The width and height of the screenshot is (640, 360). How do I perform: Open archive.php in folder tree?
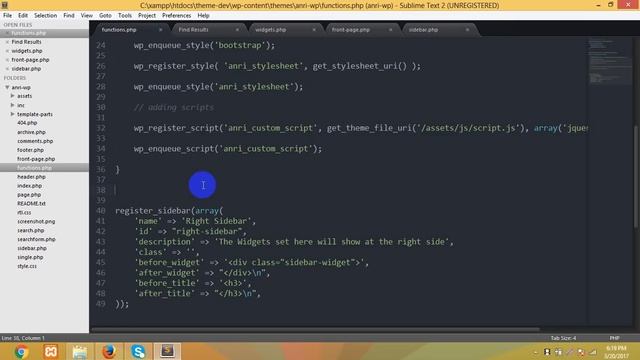pyautogui.click(x=31, y=132)
